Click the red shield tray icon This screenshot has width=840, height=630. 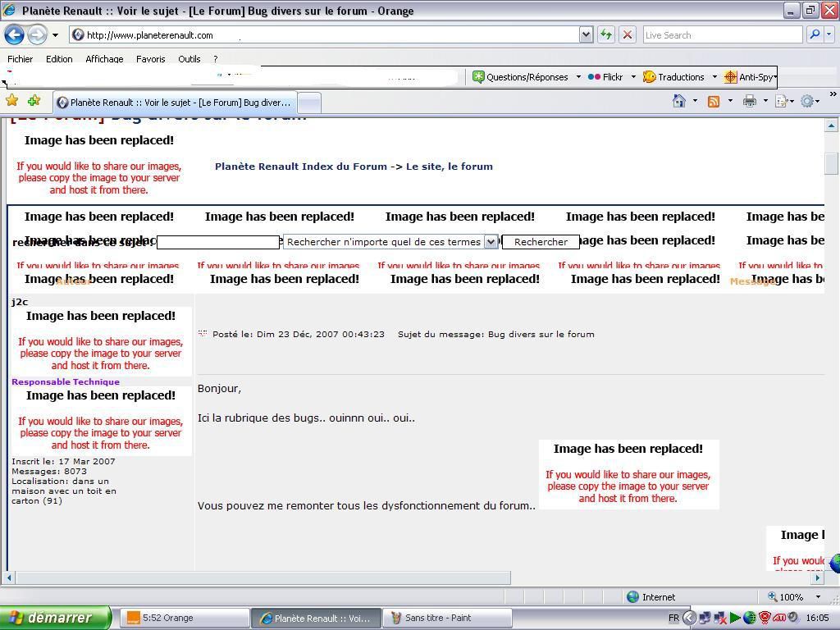point(765,618)
